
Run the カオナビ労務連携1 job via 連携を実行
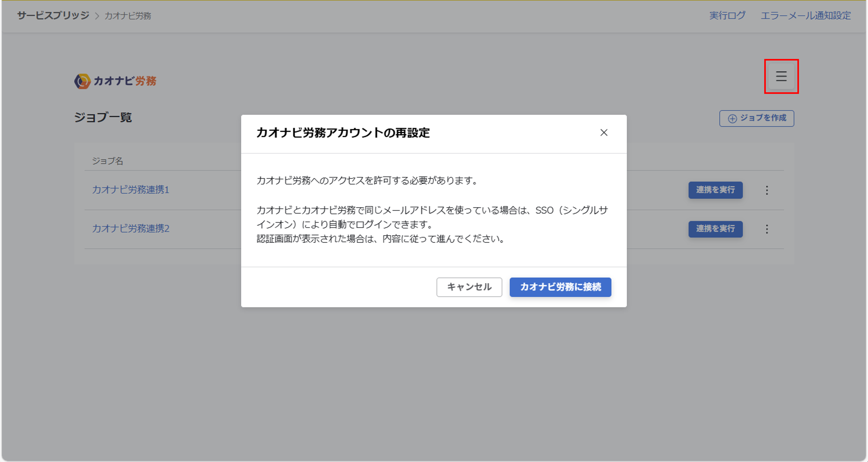pos(715,190)
